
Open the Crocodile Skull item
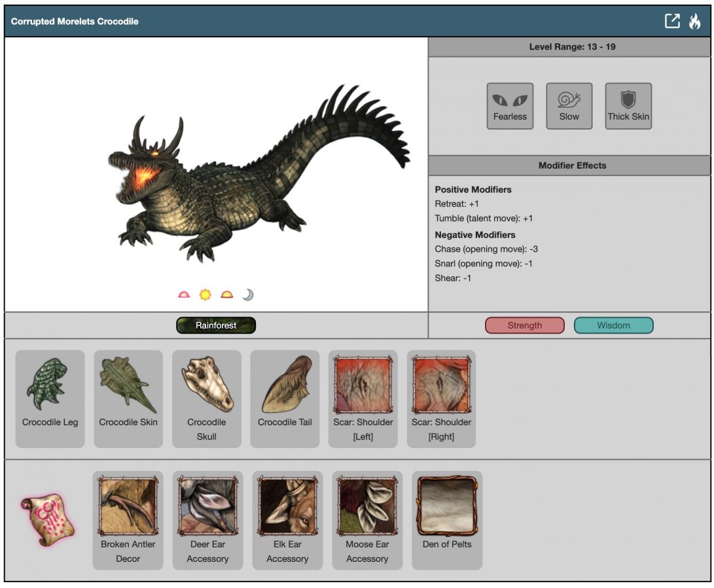(x=207, y=398)
